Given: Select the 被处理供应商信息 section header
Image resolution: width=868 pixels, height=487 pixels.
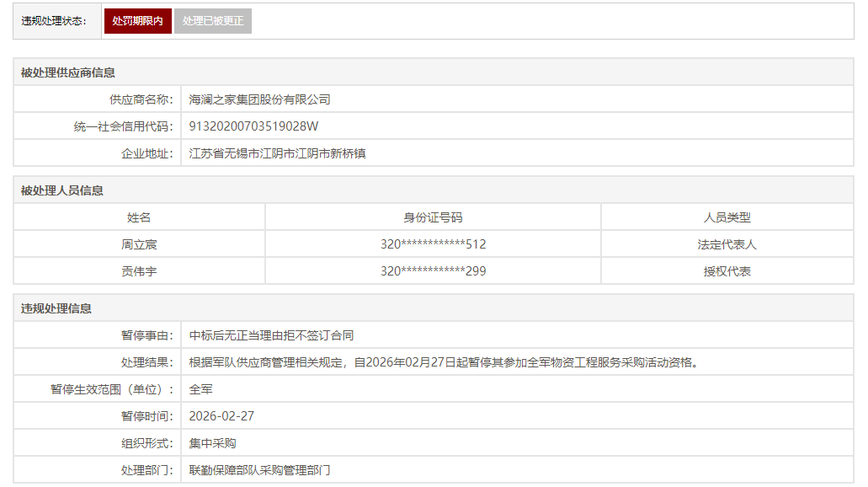Looking at the screenshot, I should (x=68, y=72).
